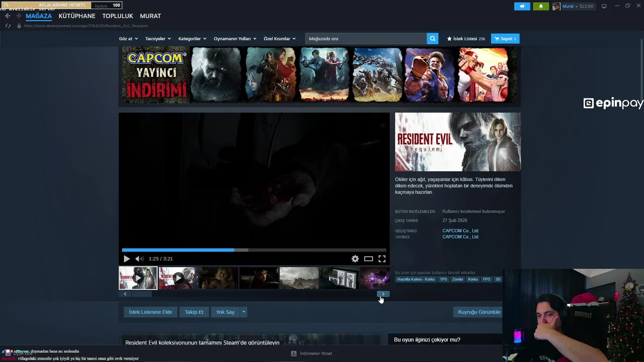Select the blonde woman screenshot thumbnail
Viewport: 644px width, 362px height.
point(218,278)
